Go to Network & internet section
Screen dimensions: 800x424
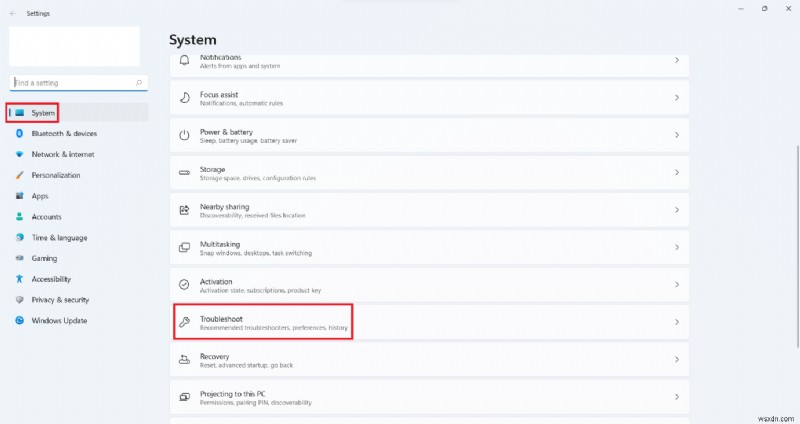tap(79, 154)
